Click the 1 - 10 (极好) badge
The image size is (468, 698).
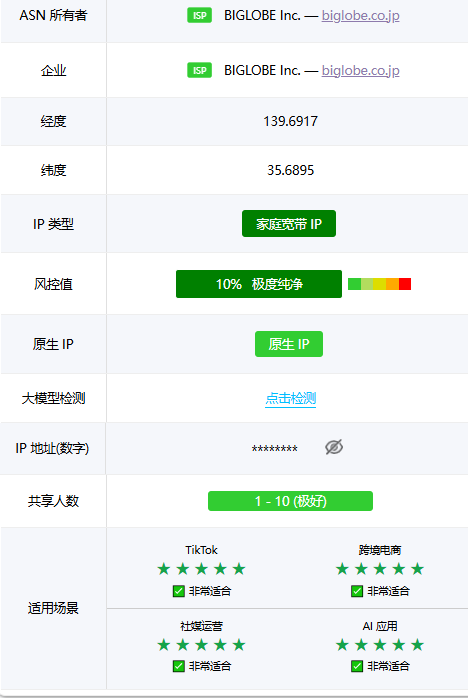point(290,501)
